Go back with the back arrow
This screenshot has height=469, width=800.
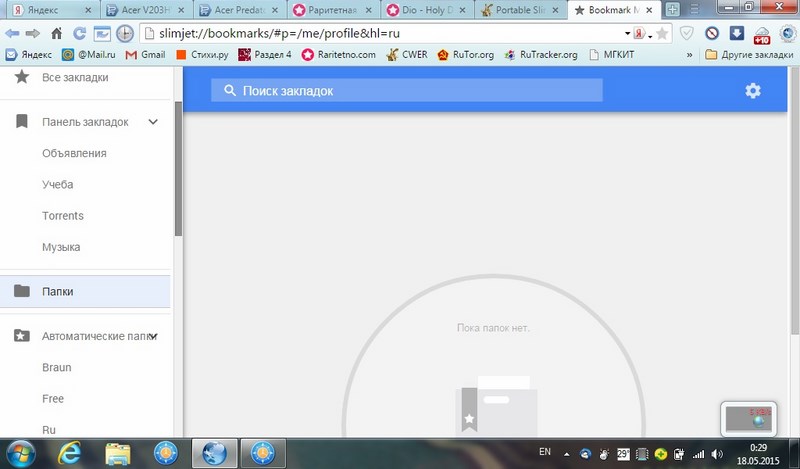point(13,33)
